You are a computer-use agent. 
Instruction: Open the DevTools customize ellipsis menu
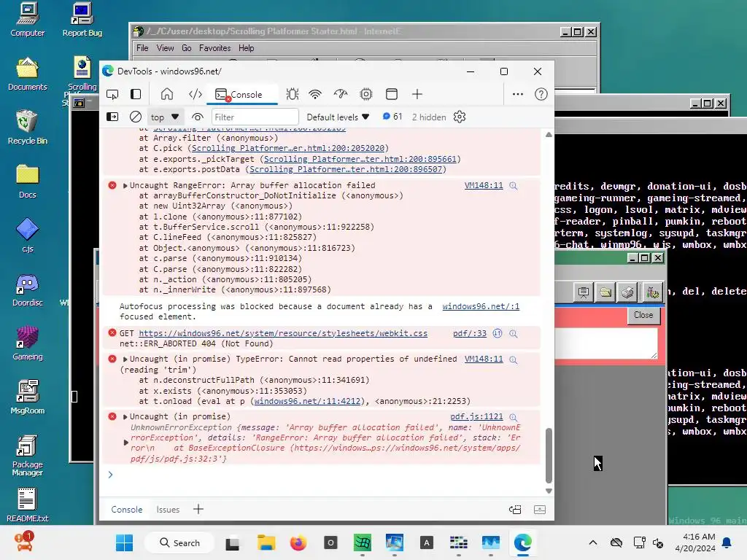(x=518, y=94)
